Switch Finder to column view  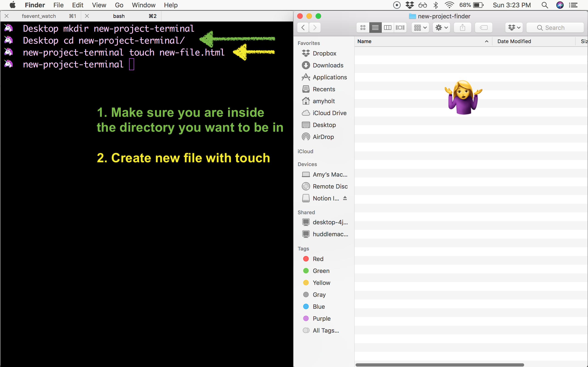[x=387, y=28]
